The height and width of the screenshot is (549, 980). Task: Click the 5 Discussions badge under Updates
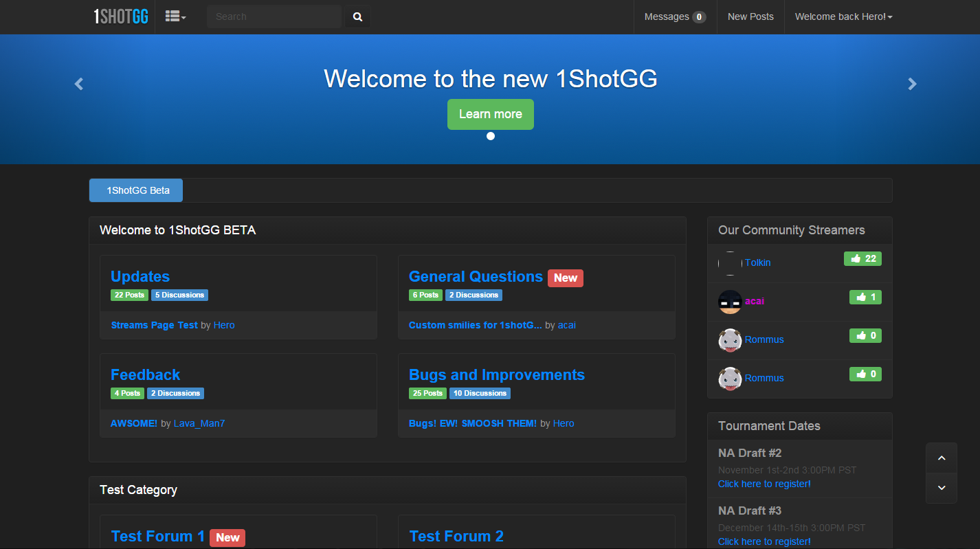179,295
